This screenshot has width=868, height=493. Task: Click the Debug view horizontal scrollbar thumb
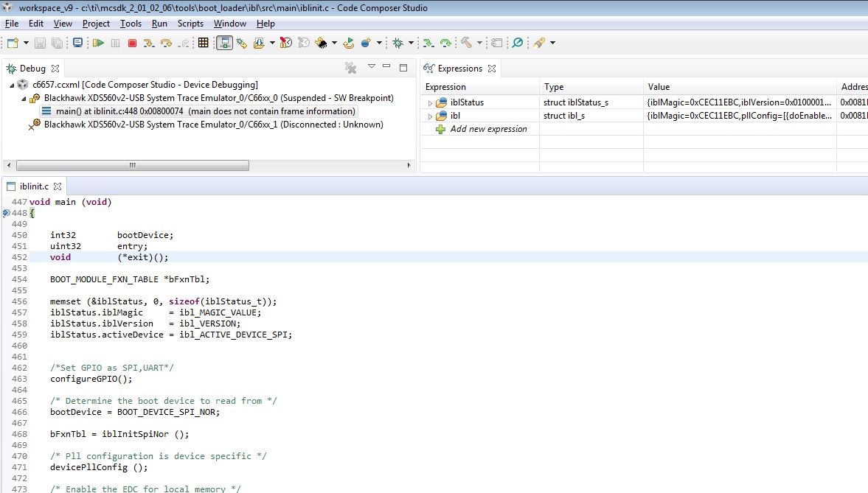(132, 166)
